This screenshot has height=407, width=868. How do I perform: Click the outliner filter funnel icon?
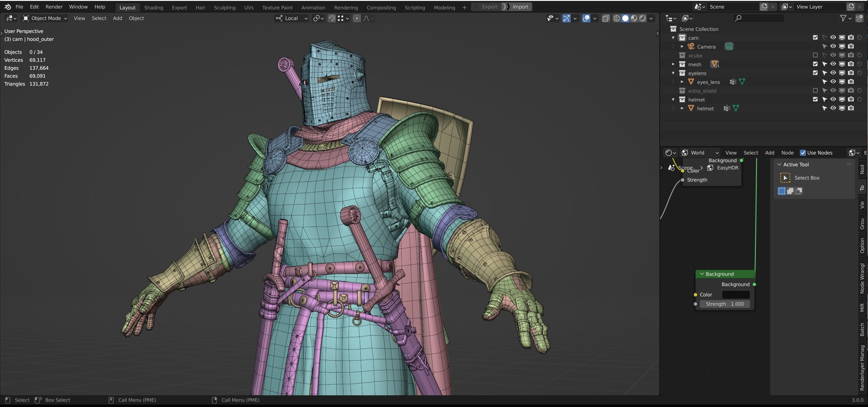(x=843, y=18)
